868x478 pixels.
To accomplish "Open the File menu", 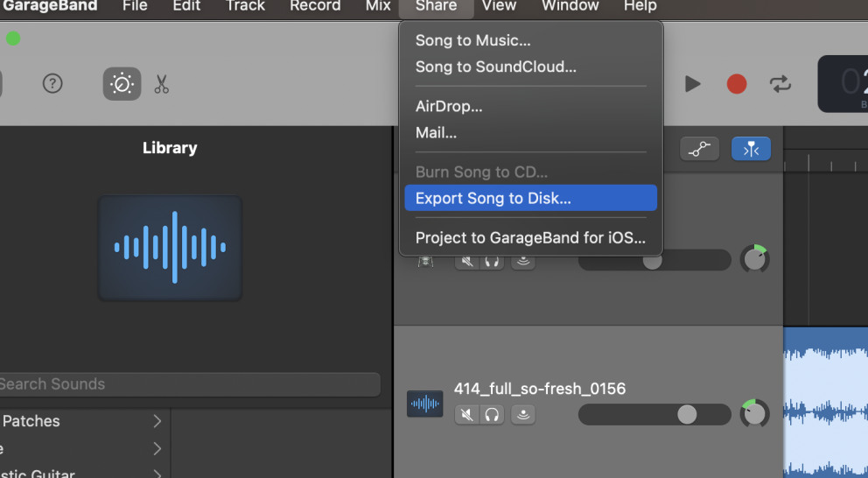I will [x=135, y=6].
